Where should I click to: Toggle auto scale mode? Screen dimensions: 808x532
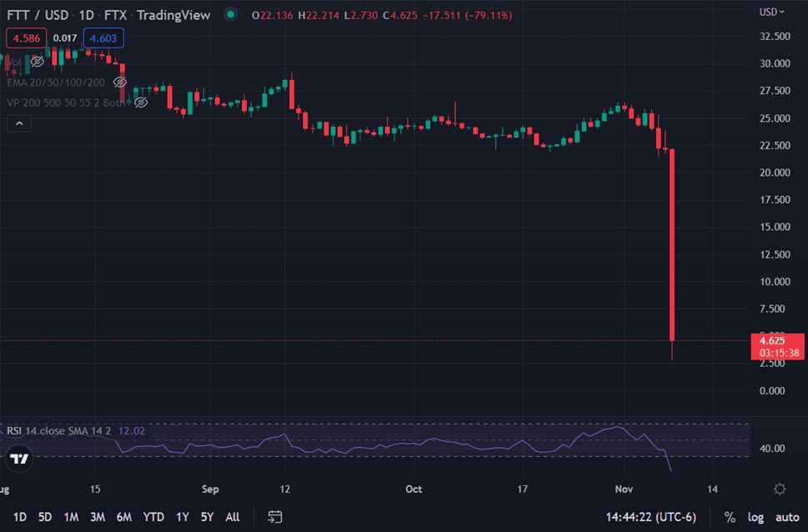click(787, 517)
